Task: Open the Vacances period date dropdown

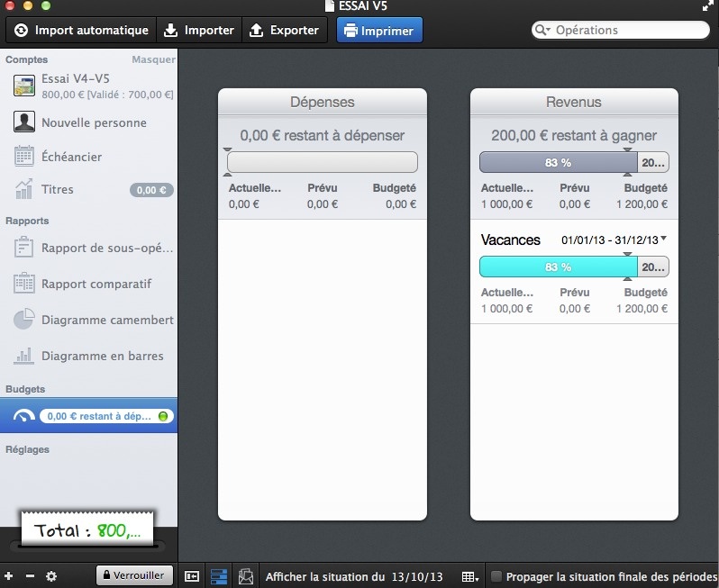Action: click(x=614, y=240)
